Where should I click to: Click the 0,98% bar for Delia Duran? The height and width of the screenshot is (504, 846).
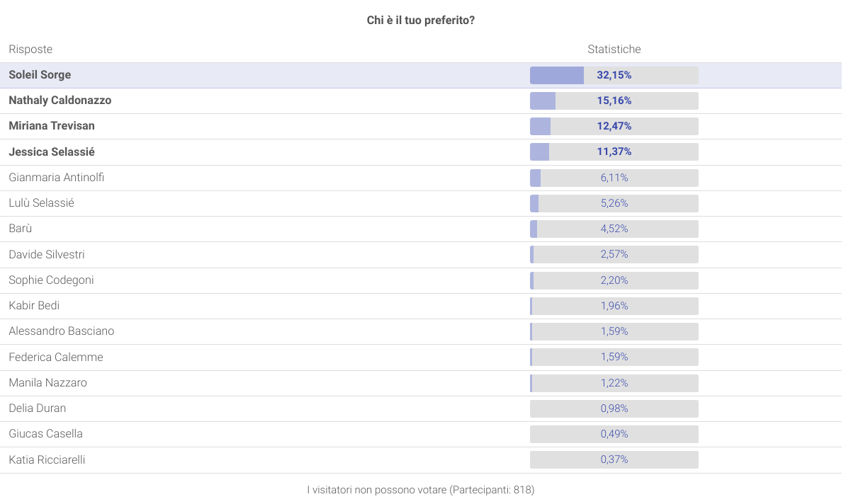614,408
